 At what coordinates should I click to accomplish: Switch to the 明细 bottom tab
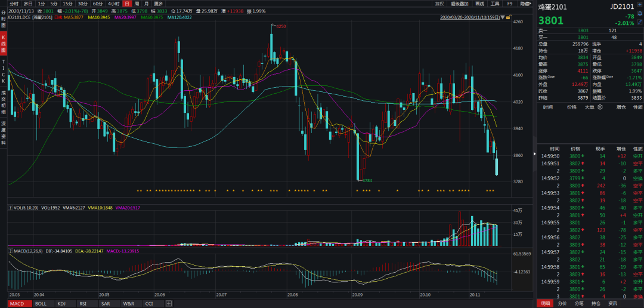[545, 303]
